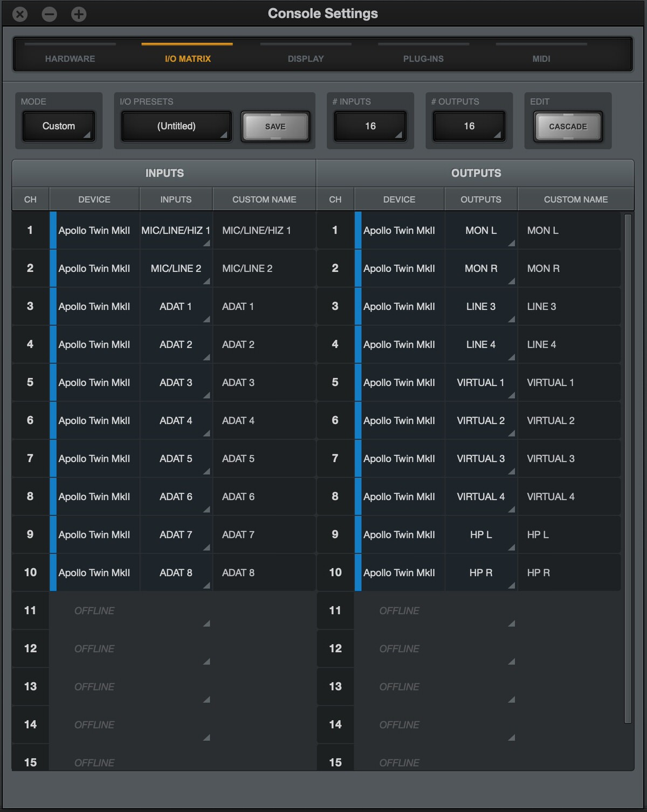Select the I/O MATRIX tab

click(x=188, y=58)
